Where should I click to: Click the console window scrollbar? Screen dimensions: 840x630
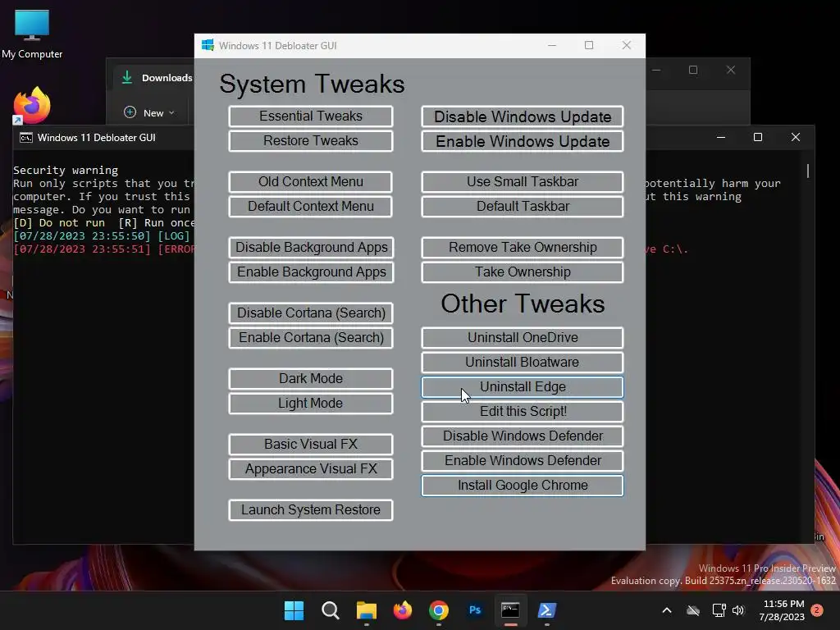point(808,171)
